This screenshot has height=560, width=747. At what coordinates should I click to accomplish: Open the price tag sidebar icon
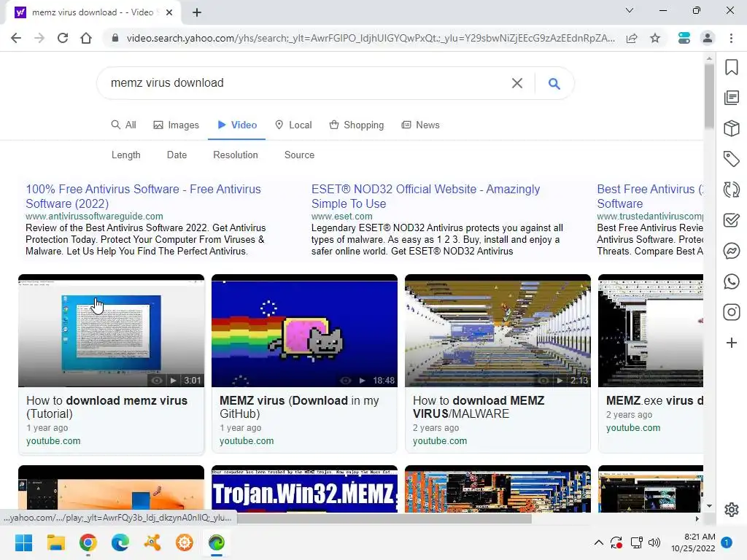731,158
